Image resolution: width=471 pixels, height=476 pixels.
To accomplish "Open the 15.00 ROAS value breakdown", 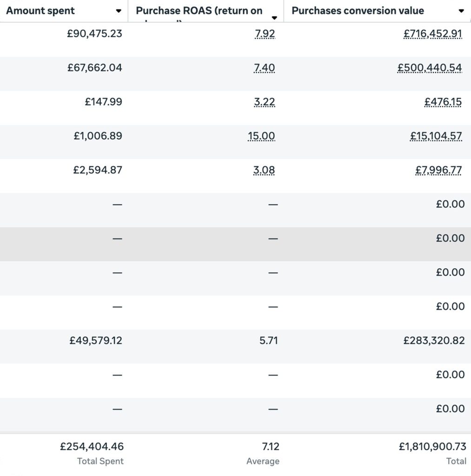I will pos(261,136).
